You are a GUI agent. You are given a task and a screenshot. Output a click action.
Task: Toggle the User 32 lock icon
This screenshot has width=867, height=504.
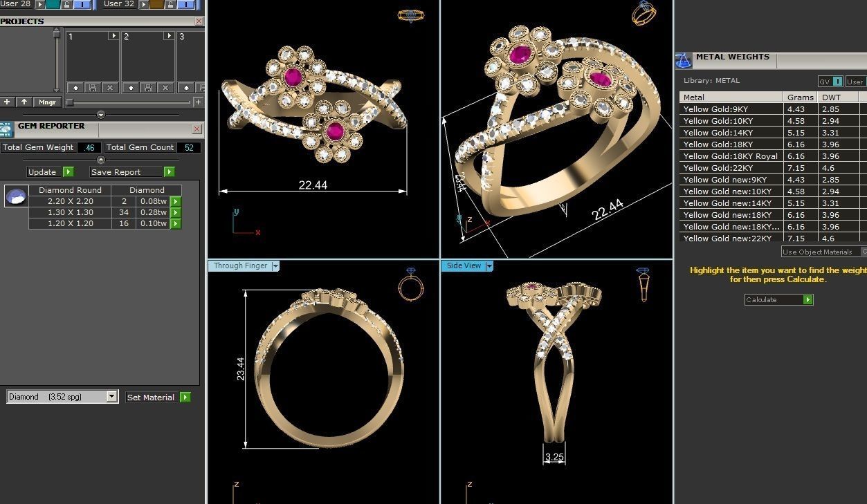point(170,4)
